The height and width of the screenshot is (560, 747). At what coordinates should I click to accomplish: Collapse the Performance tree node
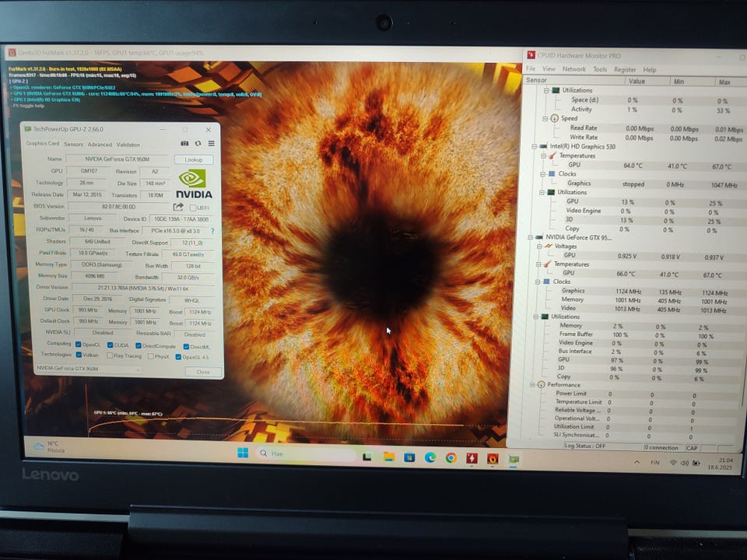point(532,385)
